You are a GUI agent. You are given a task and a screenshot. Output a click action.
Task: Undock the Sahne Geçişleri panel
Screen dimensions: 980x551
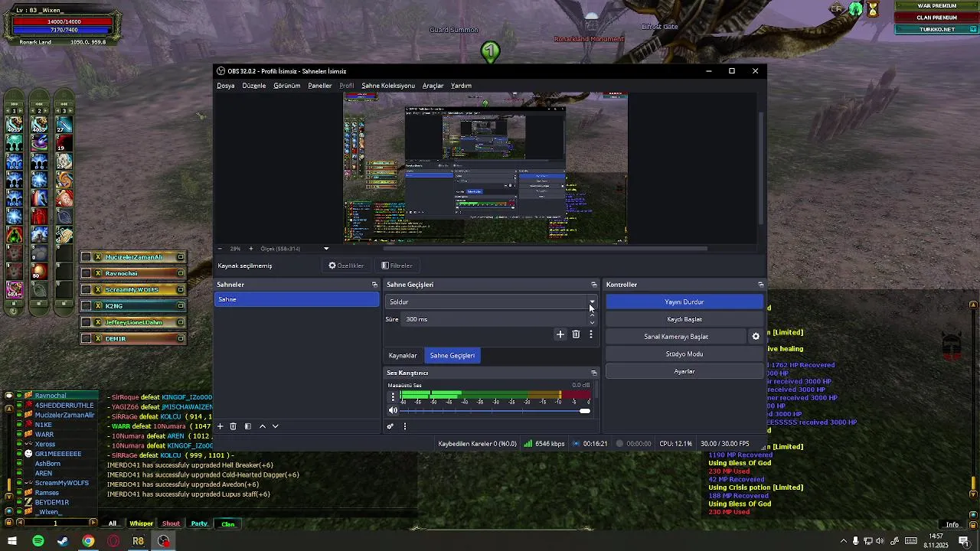pyautogui.click(x=593, y=285)
